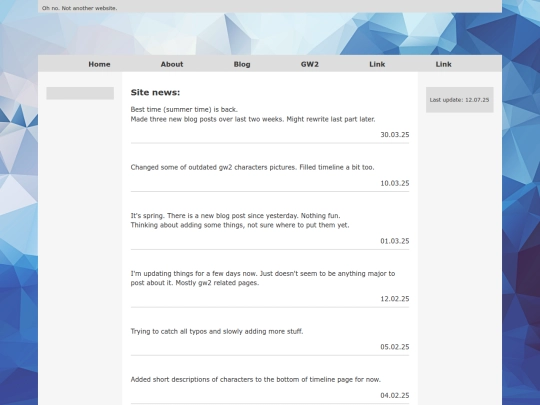The width and height of the screenshot is (540, 405).
Task: Select the GW2 navigation item
Action: click(310, 64)
